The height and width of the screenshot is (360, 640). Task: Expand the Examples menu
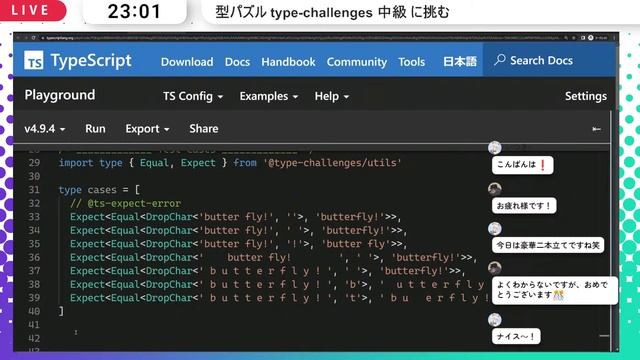tap(269, 96)
